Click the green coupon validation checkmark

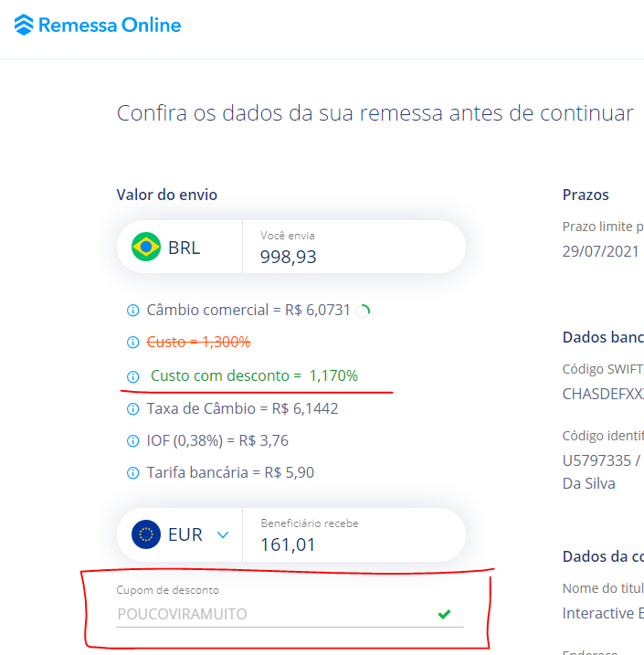[x=444, y=614]
